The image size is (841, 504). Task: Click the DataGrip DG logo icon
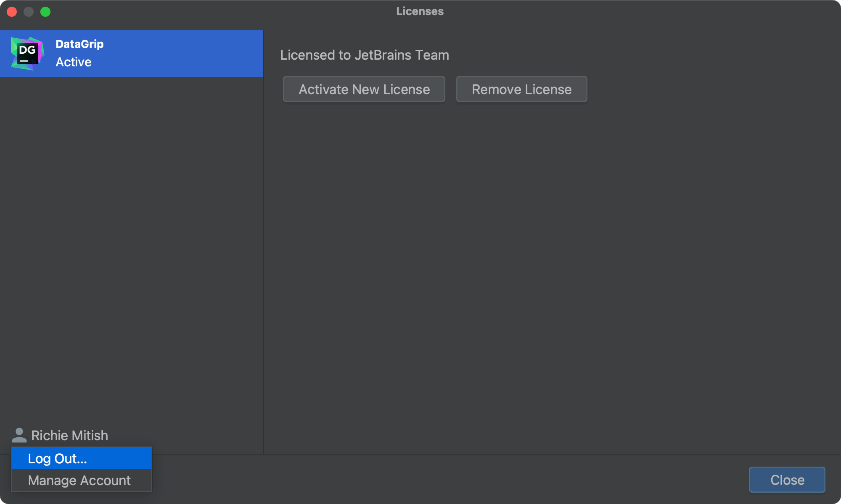coord(27,54)
